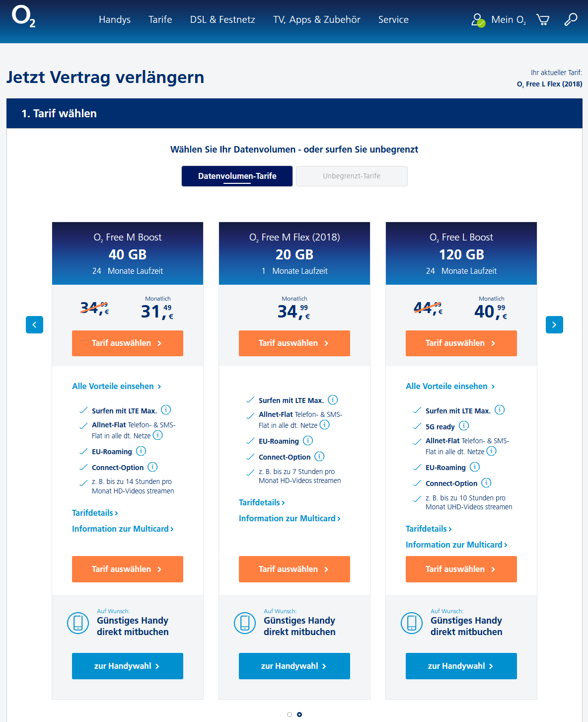Expand Alle Vorteile einsehen in Free L Boost
This screenshot has height=722, width=588.
450,386
